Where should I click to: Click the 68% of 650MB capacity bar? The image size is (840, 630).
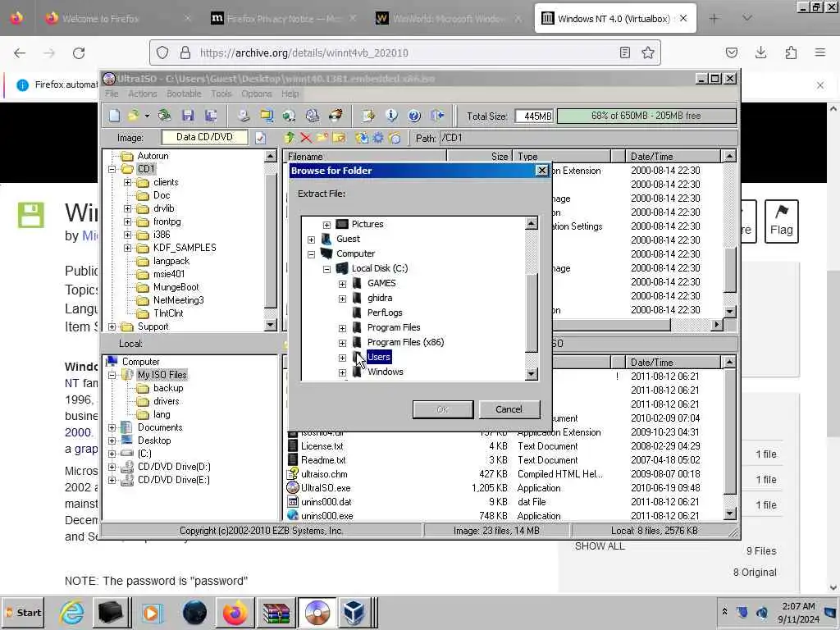646,116
